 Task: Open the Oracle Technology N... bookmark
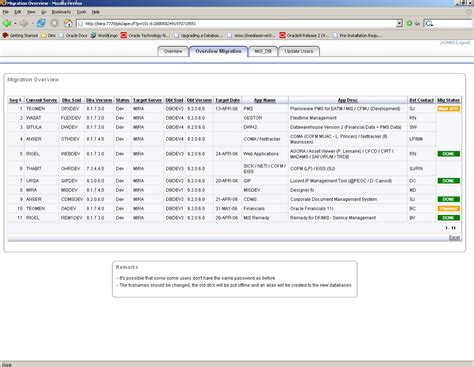click(x=145, y=35)
